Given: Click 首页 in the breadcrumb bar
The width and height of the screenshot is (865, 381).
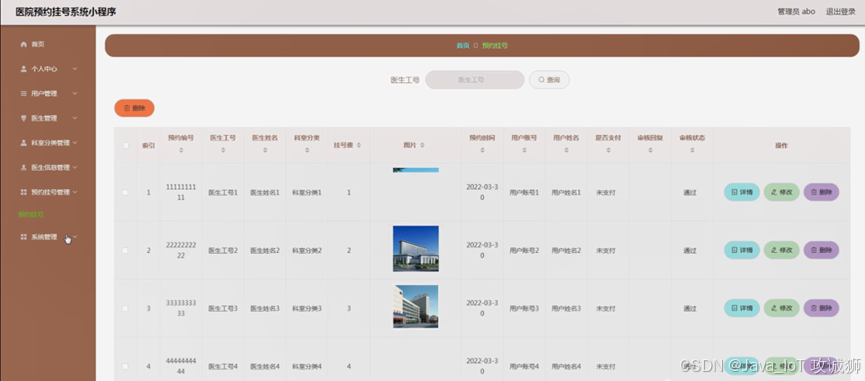Looking at the screenshot, I should [x=463, y=46].
